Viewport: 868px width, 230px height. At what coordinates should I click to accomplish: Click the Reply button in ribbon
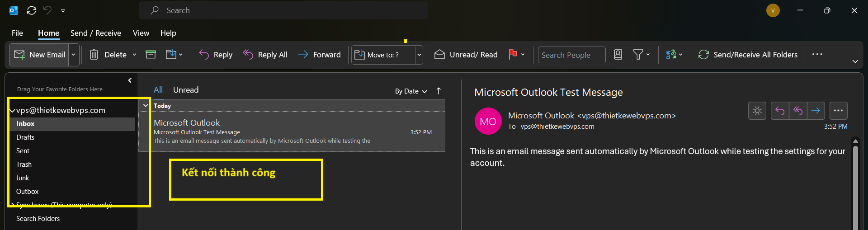coord(216,55)
